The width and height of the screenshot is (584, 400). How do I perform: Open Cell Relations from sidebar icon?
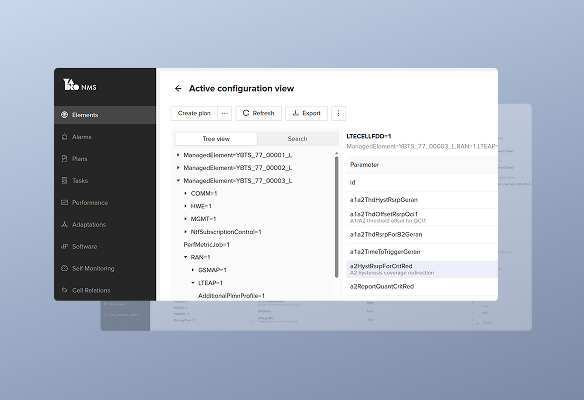coord(64,290)
